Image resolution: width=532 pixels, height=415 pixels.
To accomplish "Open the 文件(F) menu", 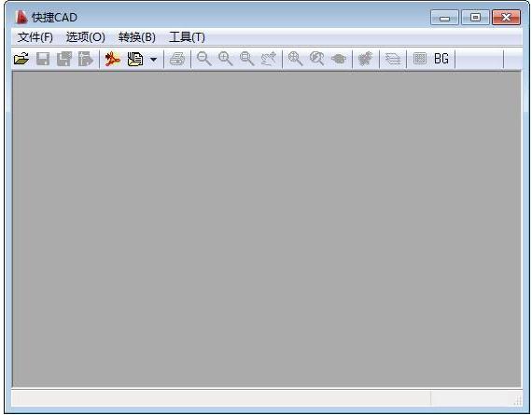I will point(35,37).
